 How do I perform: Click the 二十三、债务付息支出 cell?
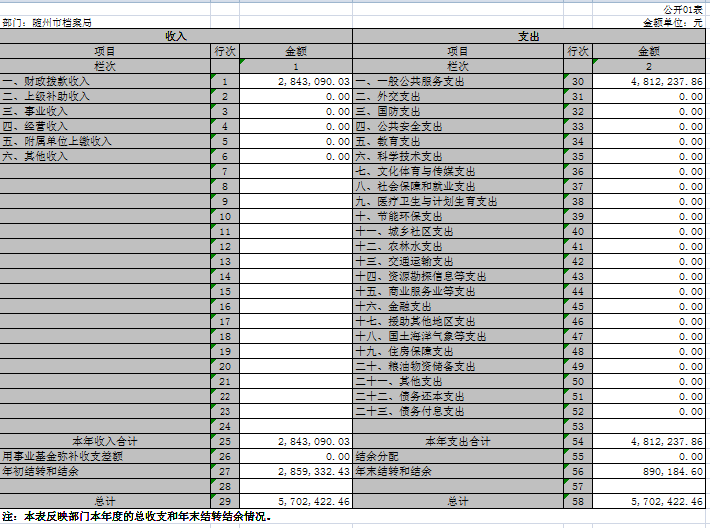(410, 411)
